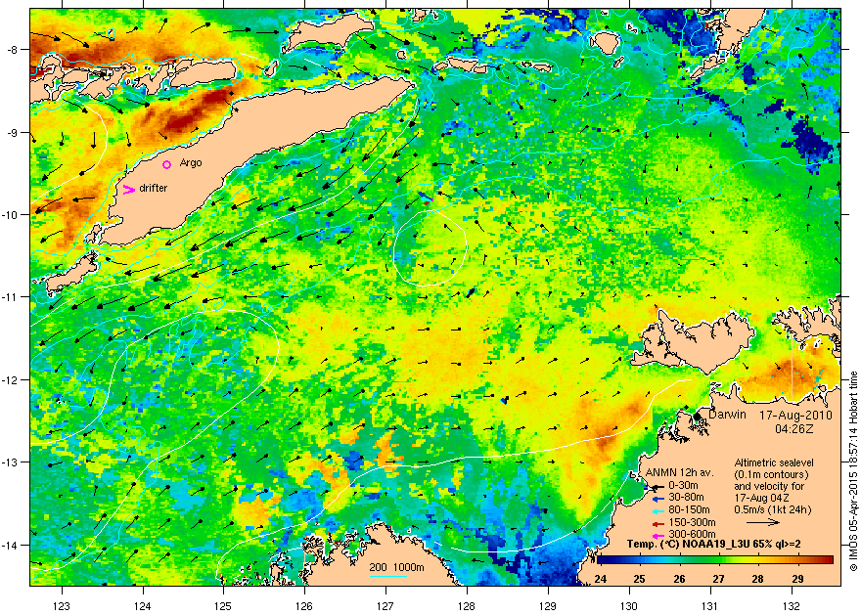Click the latitude axis label '-12'

pyautogui.click(x=10, y=379)
